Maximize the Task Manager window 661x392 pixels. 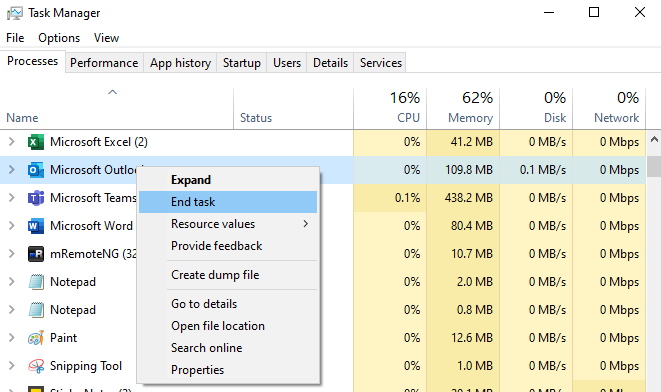pyautogui.click(x=594, y=12)
